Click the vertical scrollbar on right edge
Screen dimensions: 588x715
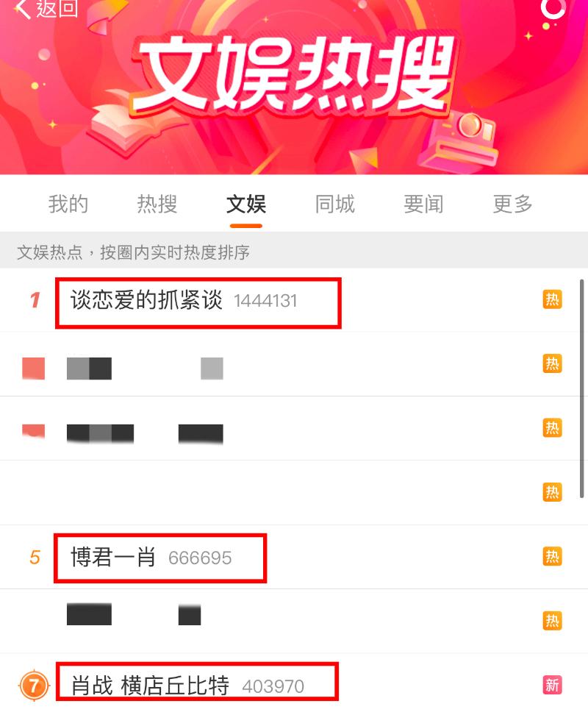(581, 388)
